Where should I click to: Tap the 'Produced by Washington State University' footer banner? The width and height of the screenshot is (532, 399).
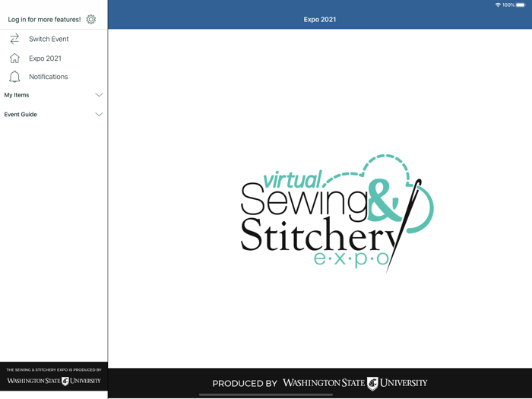click(x=320, y=383)
